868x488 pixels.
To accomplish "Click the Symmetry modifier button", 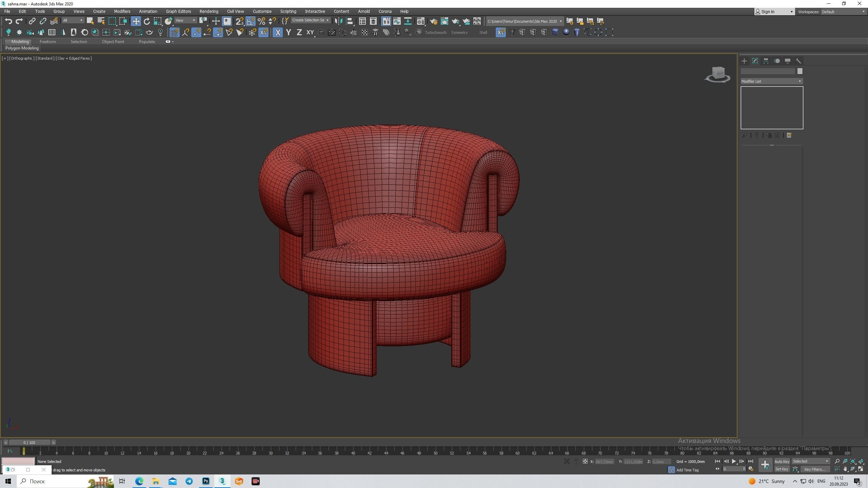I will click(x=459, y=33).
